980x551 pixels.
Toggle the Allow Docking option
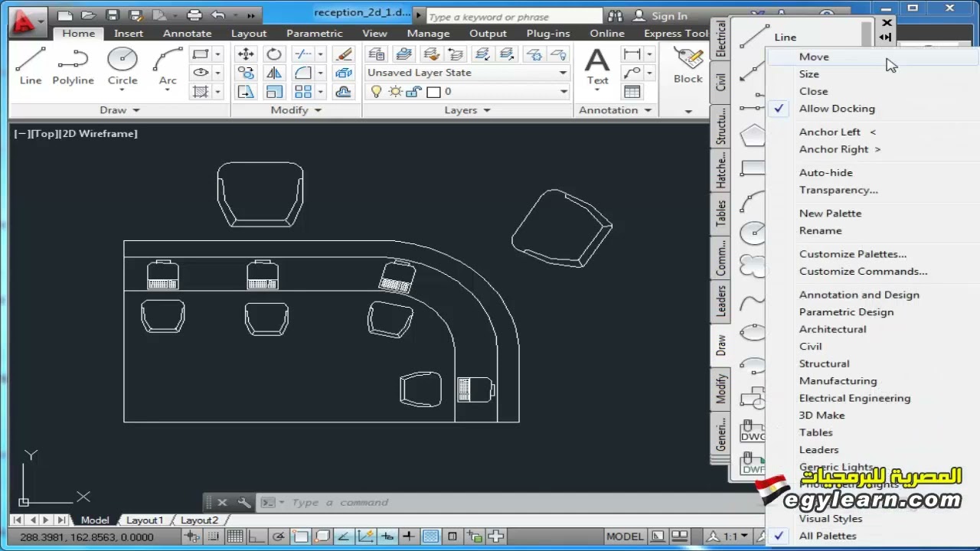point(837,109)
